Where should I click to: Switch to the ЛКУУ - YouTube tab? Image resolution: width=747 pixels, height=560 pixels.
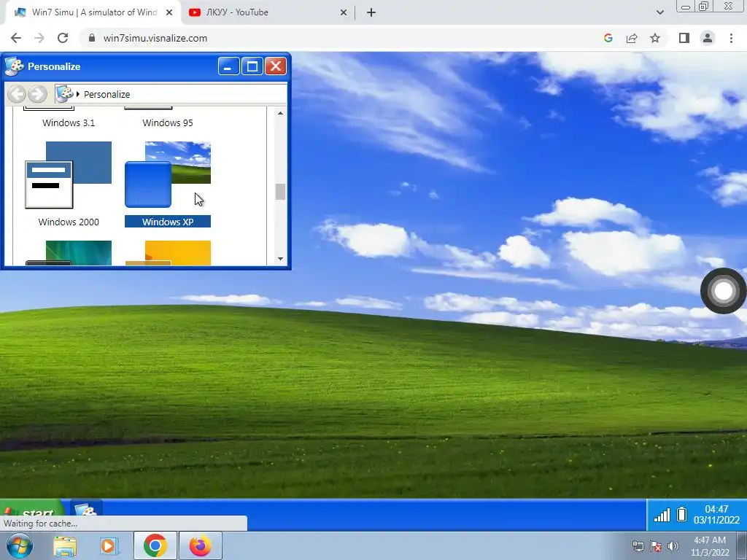(268, 12)
